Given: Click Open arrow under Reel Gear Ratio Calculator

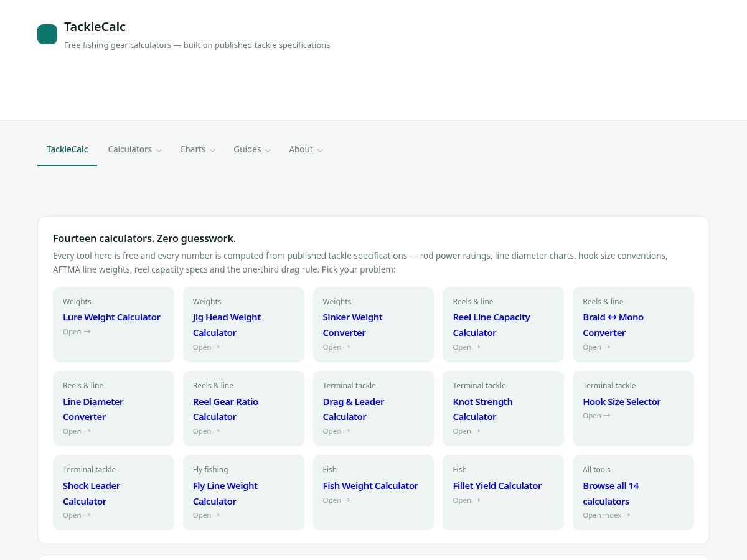Looking at the screenshot, I should point(207,431).
